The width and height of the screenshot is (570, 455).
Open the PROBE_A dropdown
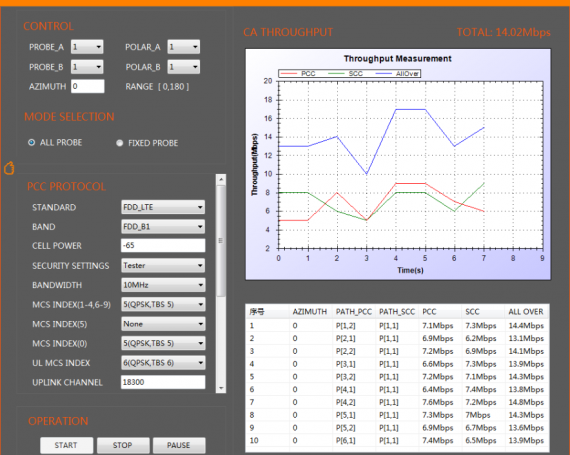tap(87, 47)
